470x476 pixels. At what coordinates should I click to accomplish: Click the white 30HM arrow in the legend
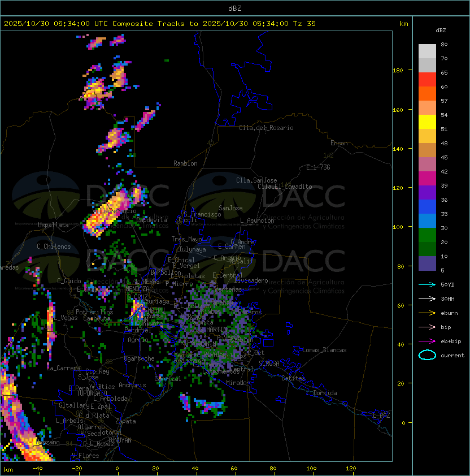click(427, 298)
